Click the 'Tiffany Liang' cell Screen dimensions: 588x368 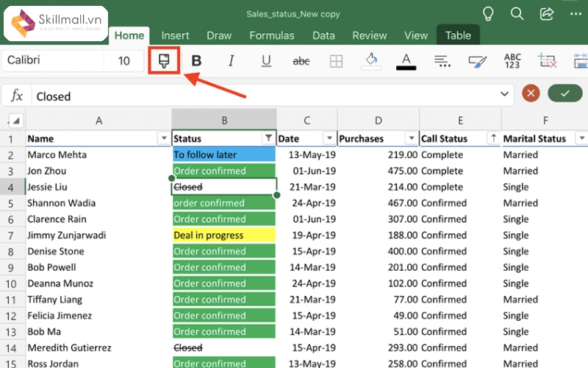(x=98, y=300)
